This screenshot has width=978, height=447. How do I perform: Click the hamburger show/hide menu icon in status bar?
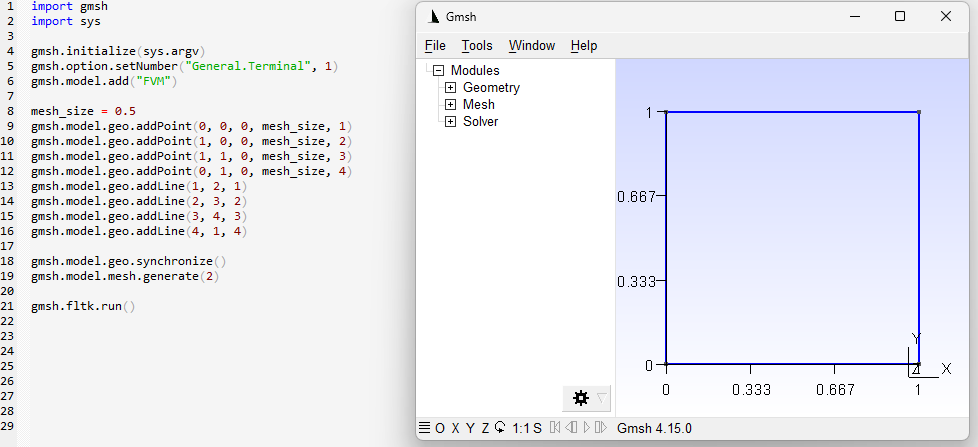424,428
